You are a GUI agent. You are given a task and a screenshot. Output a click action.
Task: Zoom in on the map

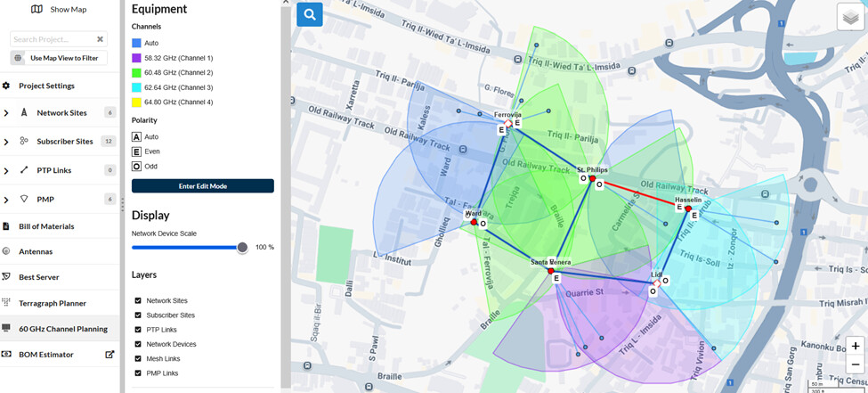click(x=855, y=346)
